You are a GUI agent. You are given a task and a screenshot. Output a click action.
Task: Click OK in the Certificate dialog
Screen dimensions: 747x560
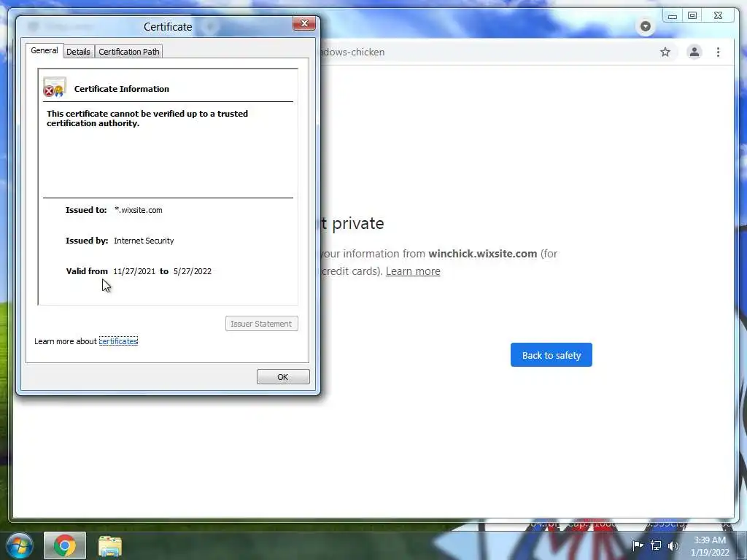pos(283,377)
